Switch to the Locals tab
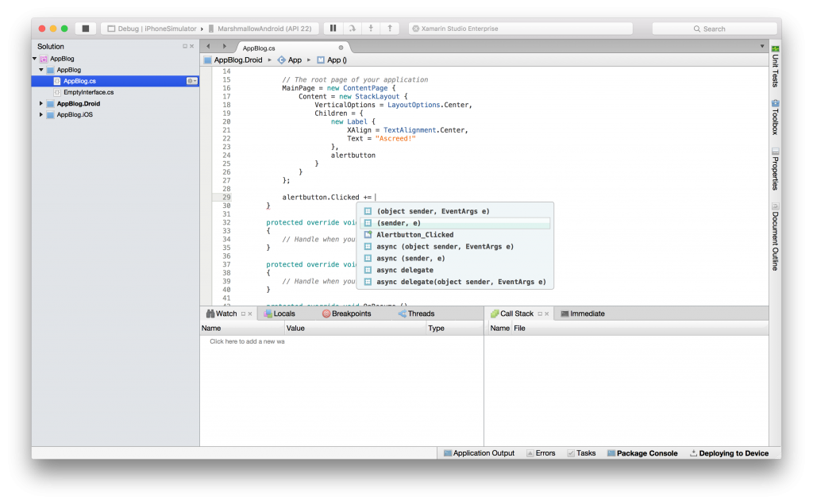Image resolution: width=813 pixels, height=504 pixels. 279,314
